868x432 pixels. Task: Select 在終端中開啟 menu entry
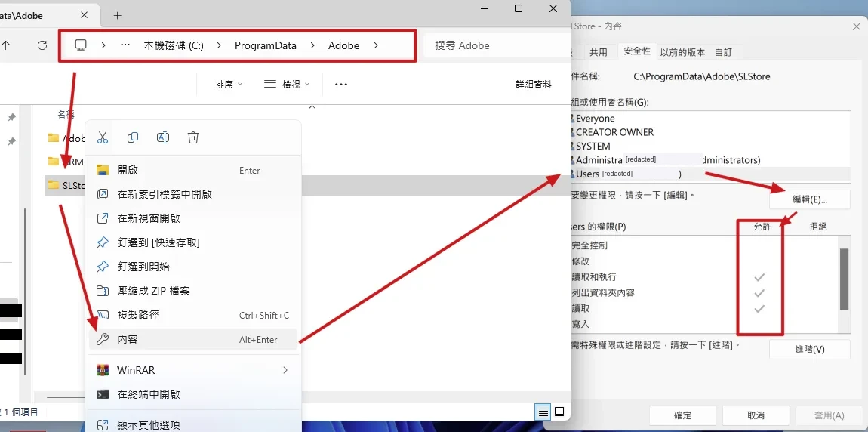coord(193,394)
